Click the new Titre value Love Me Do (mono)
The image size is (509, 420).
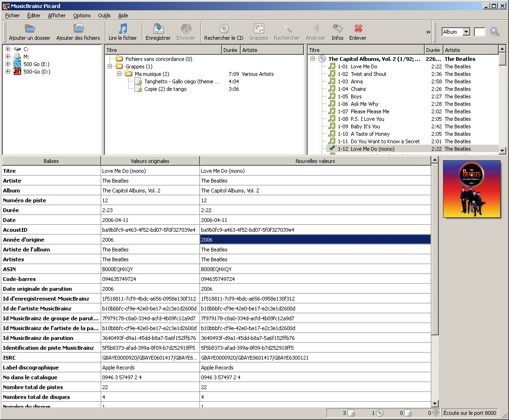tap(315, 171)
